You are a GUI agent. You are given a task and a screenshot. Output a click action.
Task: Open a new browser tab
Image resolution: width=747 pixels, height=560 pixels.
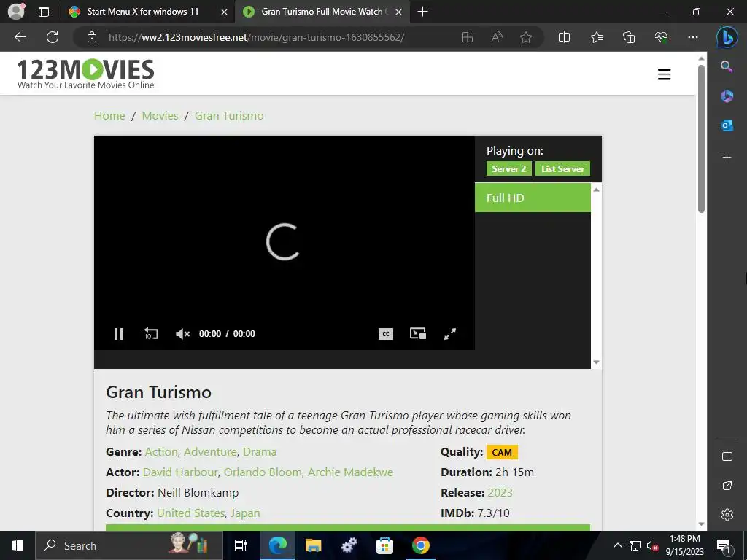[422, 12]
